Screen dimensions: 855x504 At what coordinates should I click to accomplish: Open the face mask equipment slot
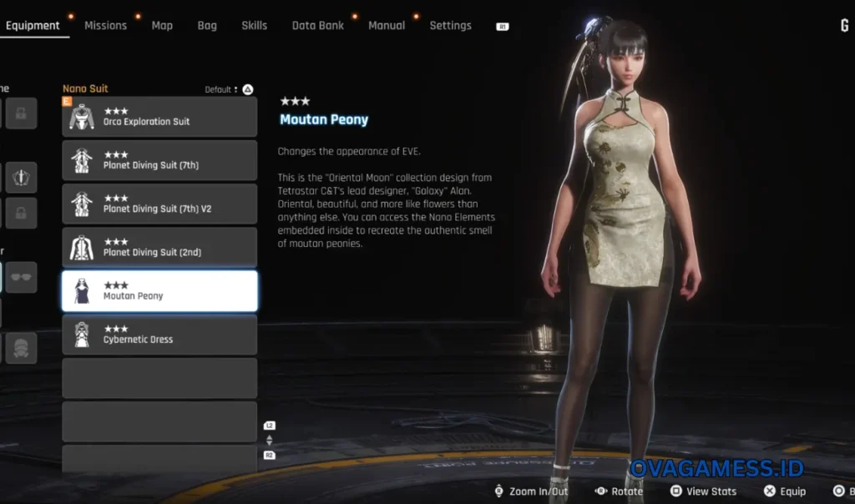pyautogui.click(x=22, y=348)
